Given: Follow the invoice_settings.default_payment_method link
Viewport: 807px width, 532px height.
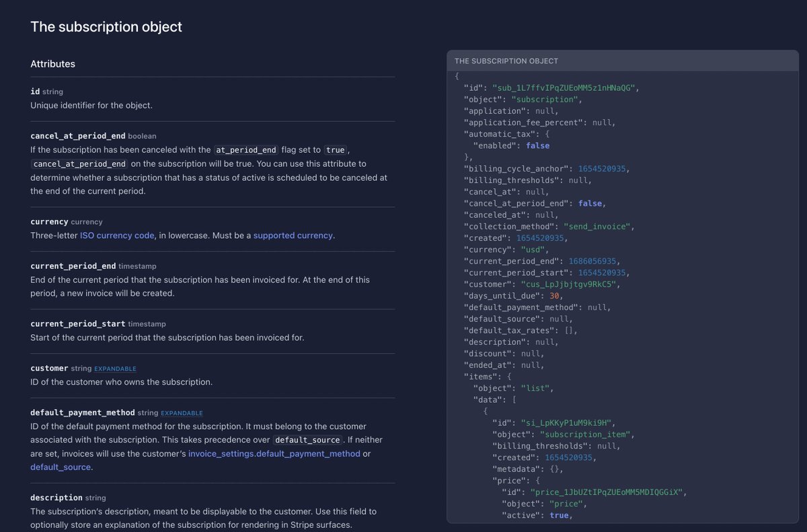Looking at the screenshot, I should pyautogui.click(x=274, y=453).
